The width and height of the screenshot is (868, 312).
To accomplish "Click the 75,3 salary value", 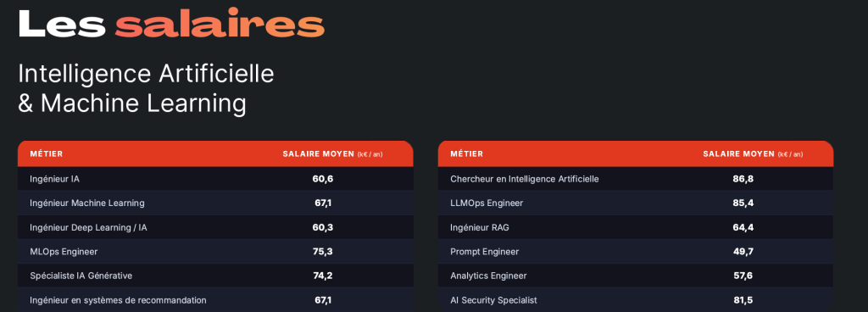I will (323, 252).
